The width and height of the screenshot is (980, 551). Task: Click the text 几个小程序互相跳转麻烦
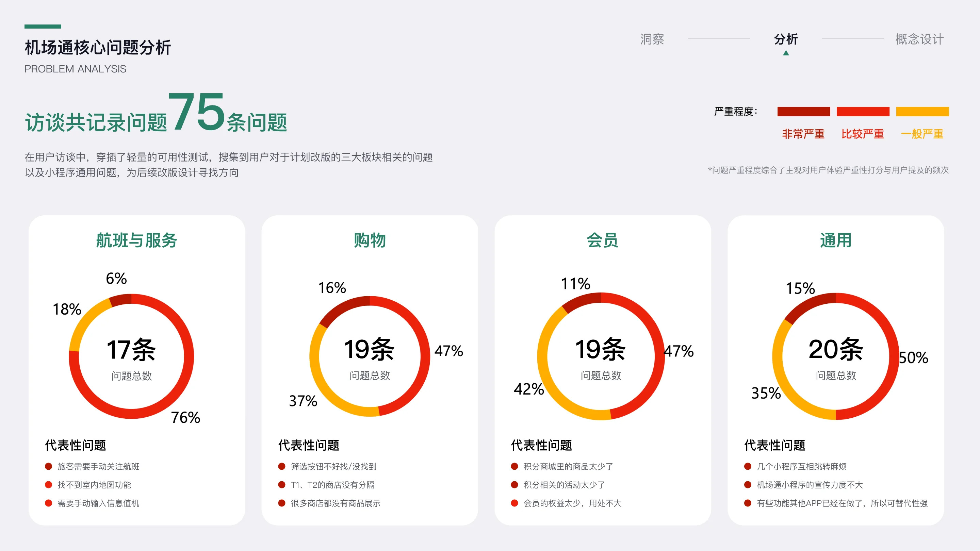click(x=802, y=467)
